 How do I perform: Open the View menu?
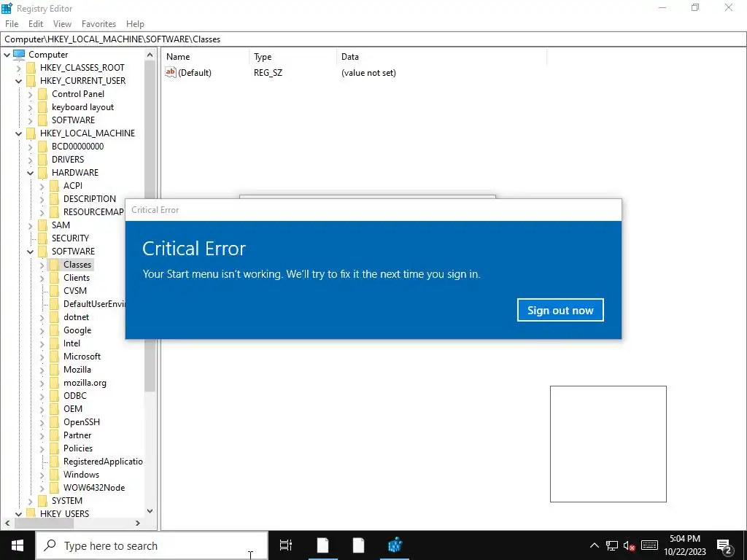click(62, 24)
